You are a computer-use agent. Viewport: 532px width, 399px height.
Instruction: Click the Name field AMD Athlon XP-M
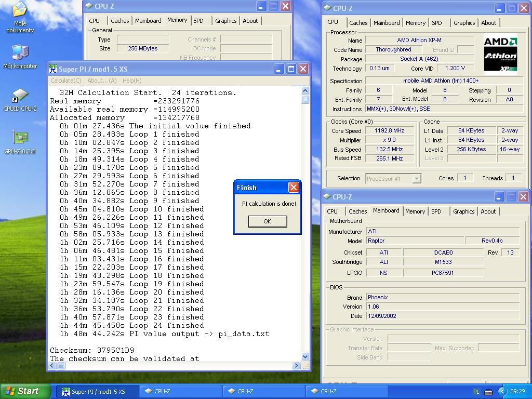[x=419, y=40]
